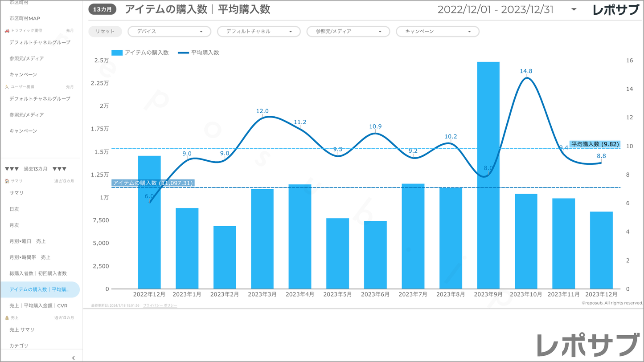Click the car icon beside トラフィック獲得
This screenshot has width=644, height=362.
pos(7,31)
